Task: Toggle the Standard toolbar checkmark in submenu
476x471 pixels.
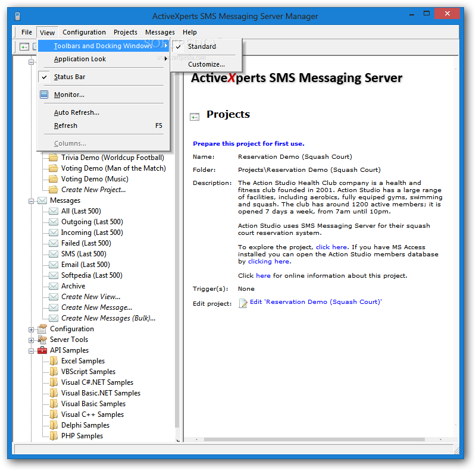Action: click(178, 46)
